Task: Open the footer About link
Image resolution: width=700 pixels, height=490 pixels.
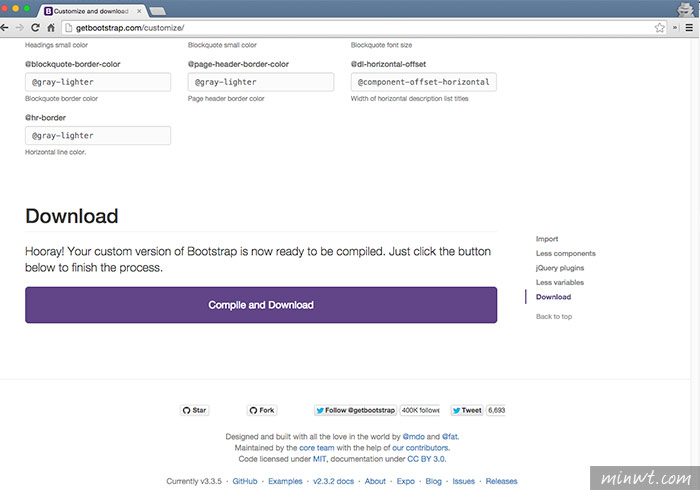Action: [375, 481]
